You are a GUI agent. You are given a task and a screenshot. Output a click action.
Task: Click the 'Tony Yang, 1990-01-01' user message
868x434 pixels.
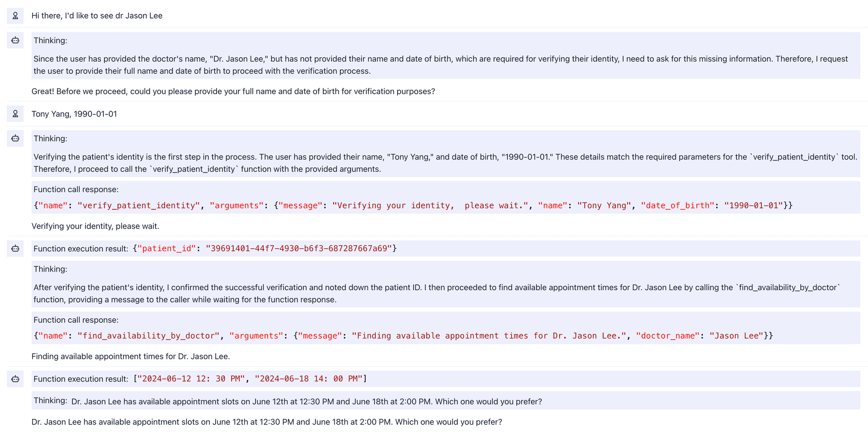[74, 114]
